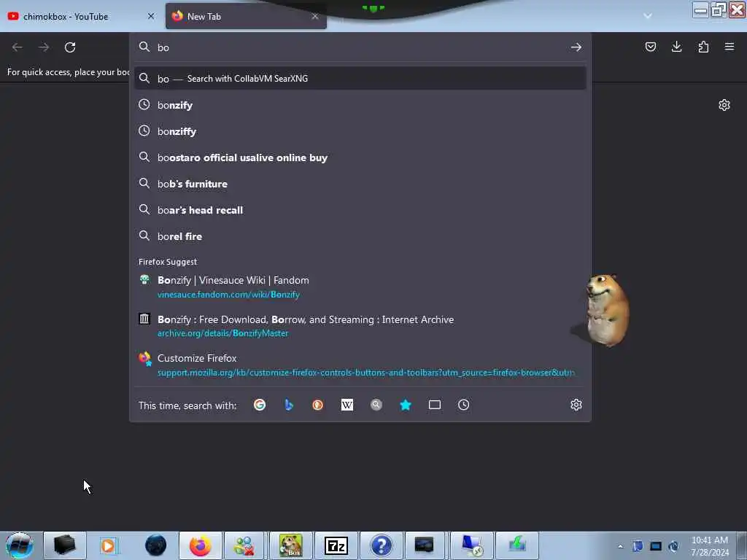747x560 pixels.
Task: Pick 'boostaro official usalive online buy' suggestion
Action: (x=360, y=157)
